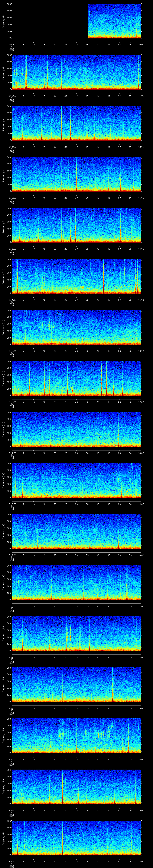Open the spectrogram panel beginning at 2:15:00
Image resolution: width=153 pixels, height=868 pixels.
point(76,327)
